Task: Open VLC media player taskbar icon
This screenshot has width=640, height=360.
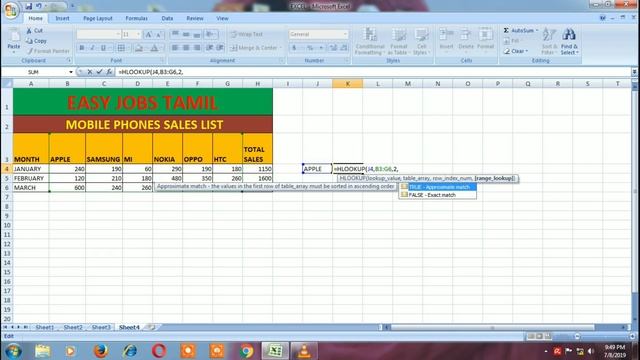Action: pos(304,351)
